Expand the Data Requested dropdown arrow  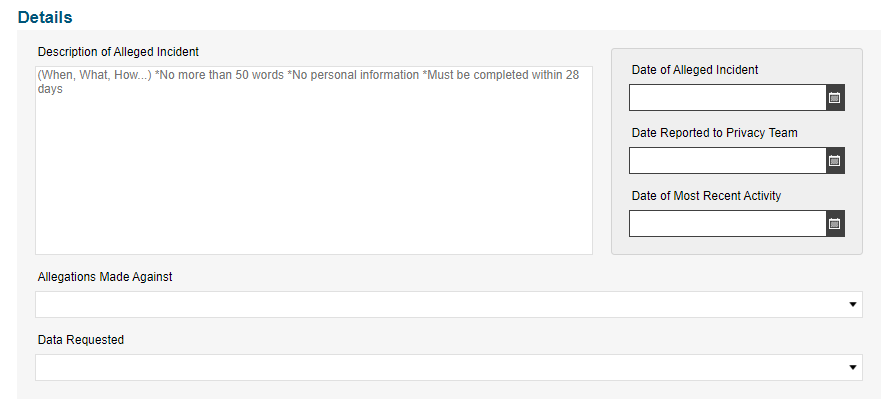[x=853, y=368]
